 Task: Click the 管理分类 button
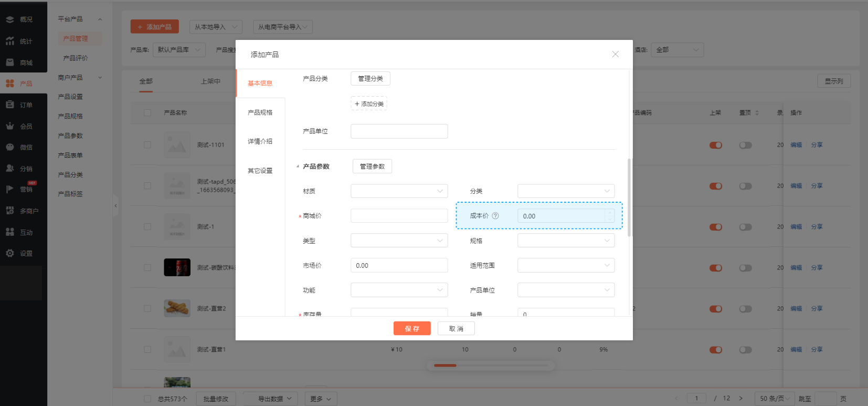[371, 78]
